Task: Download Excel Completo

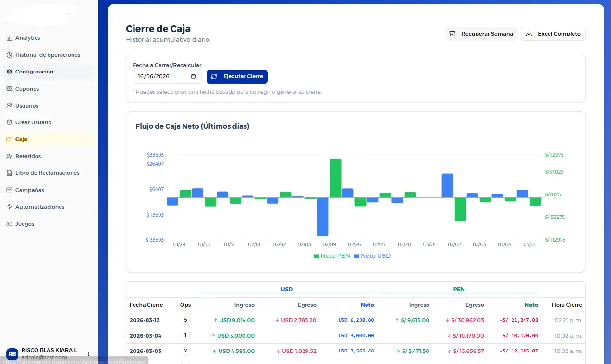Action: (553, 34)
